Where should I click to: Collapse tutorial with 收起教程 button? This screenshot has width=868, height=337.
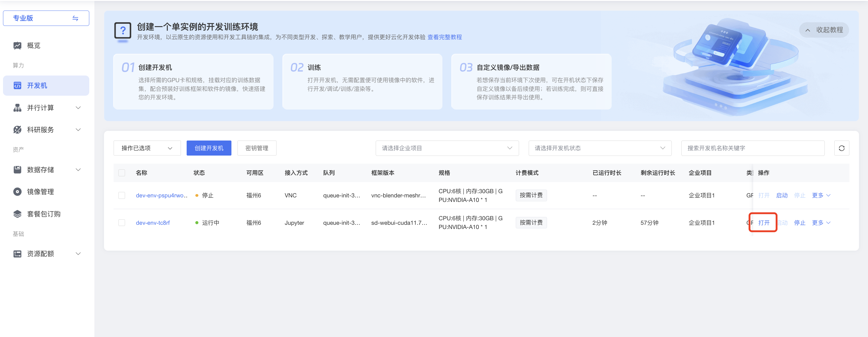(824, 30)
